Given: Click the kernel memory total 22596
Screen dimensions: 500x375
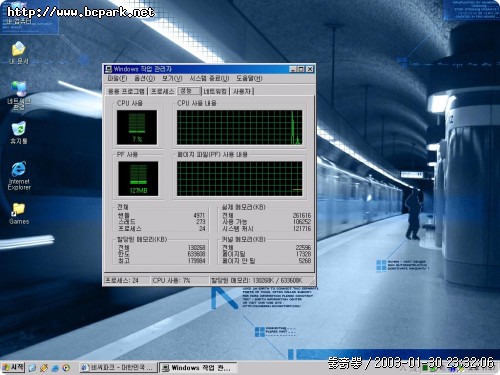Looking at the screenshot, I should (x=303, y=248).
